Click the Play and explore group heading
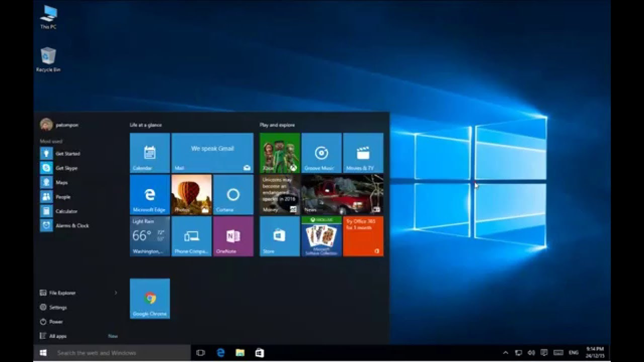 tap(277, 125)
